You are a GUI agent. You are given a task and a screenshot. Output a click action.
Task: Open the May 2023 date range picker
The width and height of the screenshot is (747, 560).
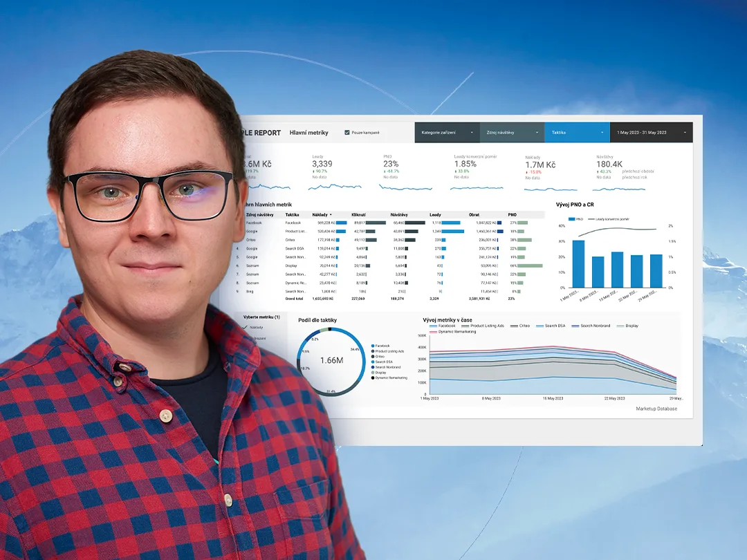651,132
